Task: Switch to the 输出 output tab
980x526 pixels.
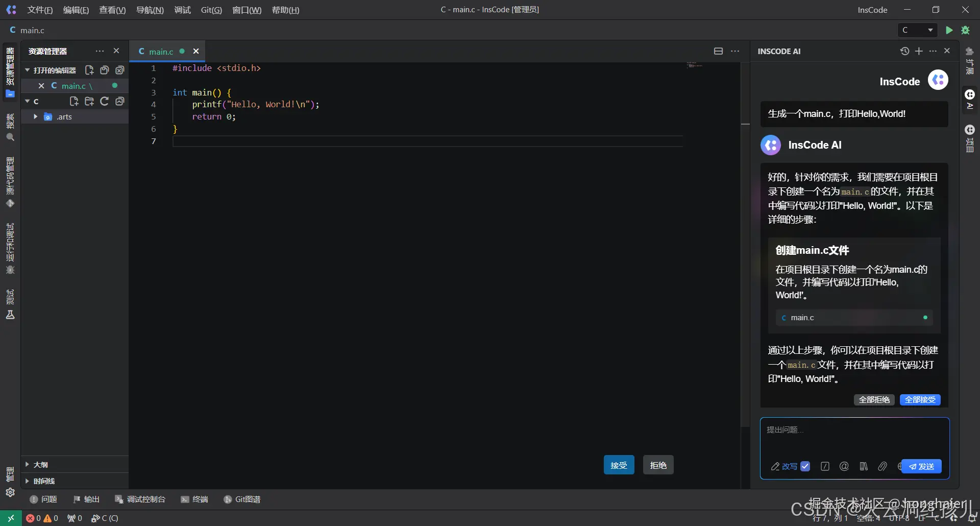Action: pos(86,499)
